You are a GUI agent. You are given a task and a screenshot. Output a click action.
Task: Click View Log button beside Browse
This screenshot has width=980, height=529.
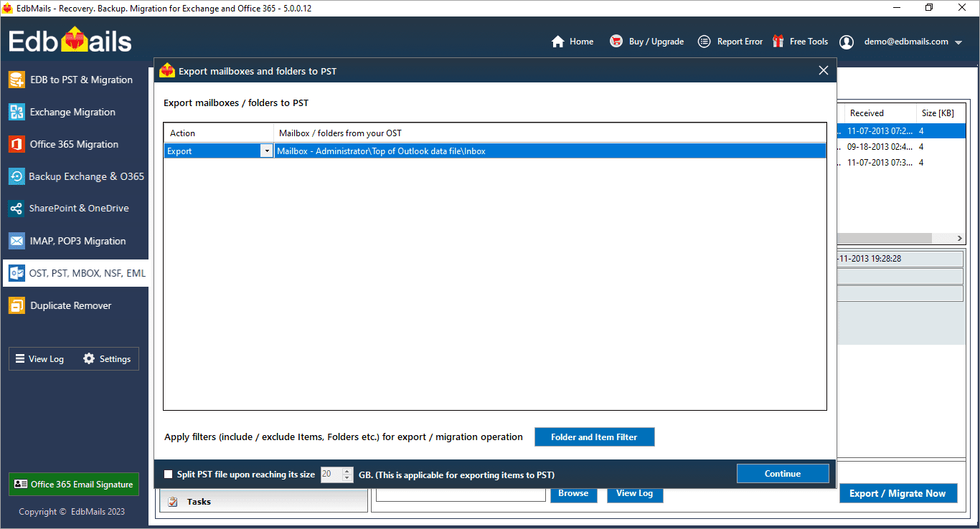(x=635, y=493)
